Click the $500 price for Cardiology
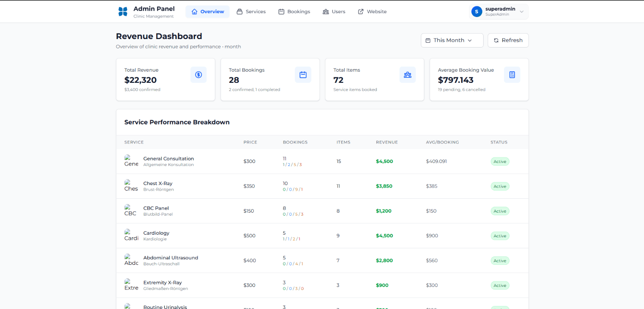The image size is (644, 309). click(249, 236)
